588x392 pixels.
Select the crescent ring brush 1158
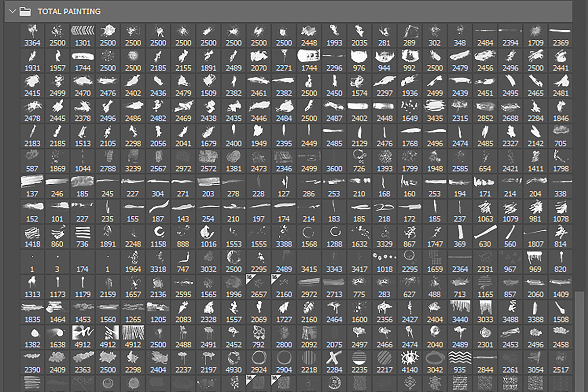(158, 237)
